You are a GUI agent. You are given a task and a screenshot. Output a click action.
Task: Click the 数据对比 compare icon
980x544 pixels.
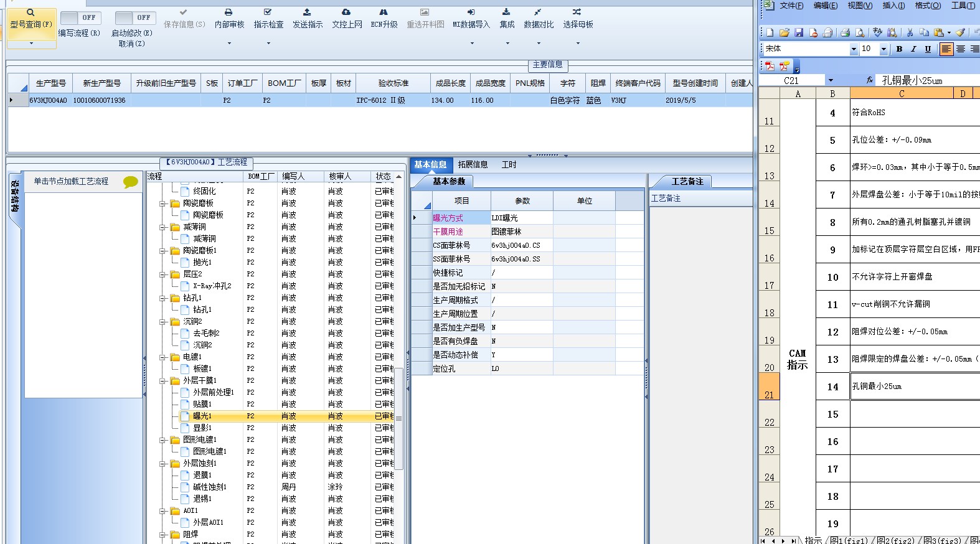[538, 12]
